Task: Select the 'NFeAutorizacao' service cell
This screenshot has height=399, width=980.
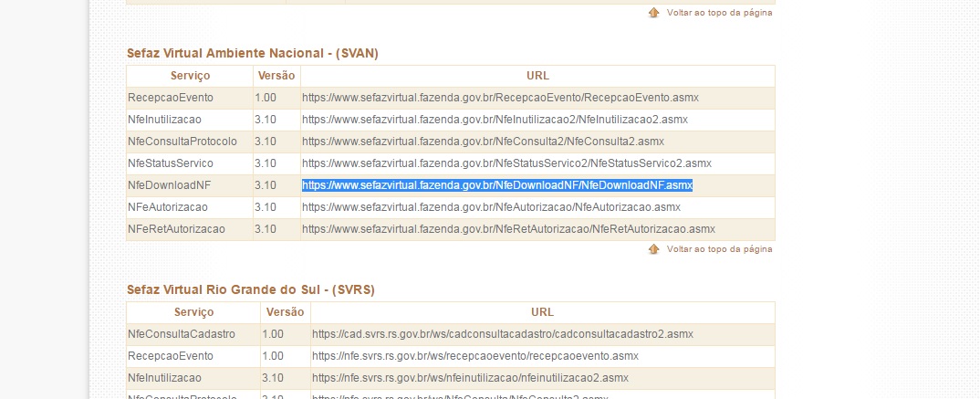Action: coord(190,207)
